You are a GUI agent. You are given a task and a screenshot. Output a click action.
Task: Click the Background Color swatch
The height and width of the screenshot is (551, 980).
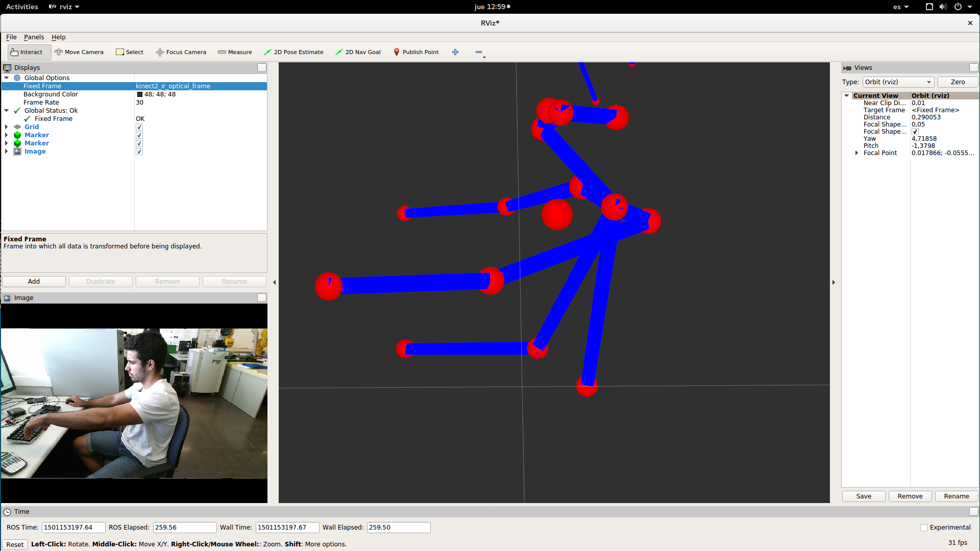tap(140, 94)
